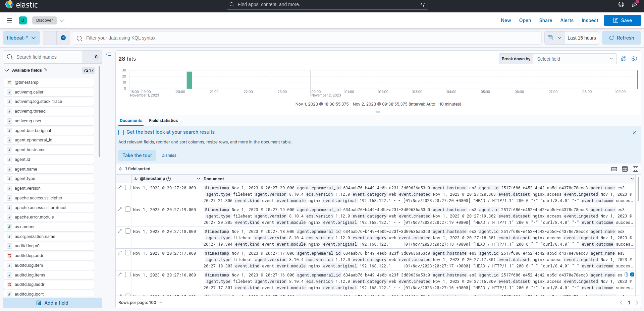The height and width of the screenshot is (311, 644).
Task: Tick the checkbox for the 20:27:17.000 row
Action: (128, 253)
